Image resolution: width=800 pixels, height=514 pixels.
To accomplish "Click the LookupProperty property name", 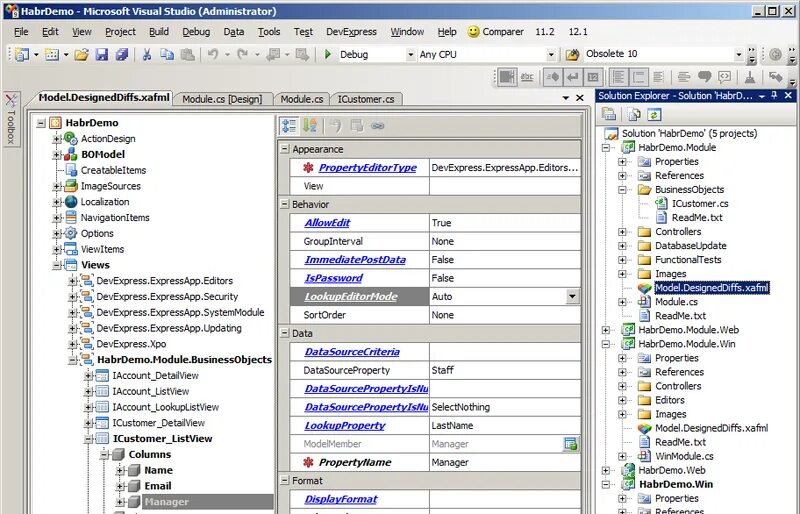I will 345,426.
